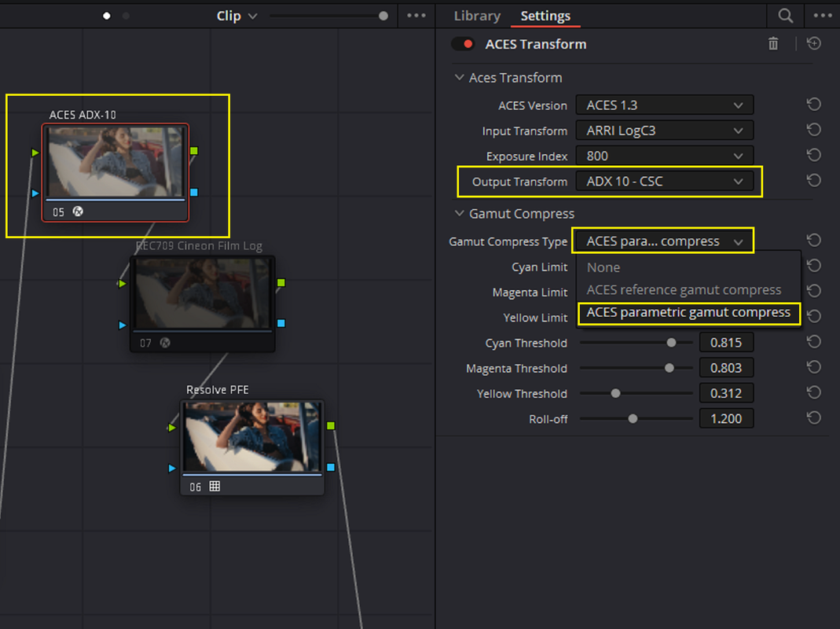Click the Roll-off 1.200 value field
This screenshot has width=840, height=629.
726,419
